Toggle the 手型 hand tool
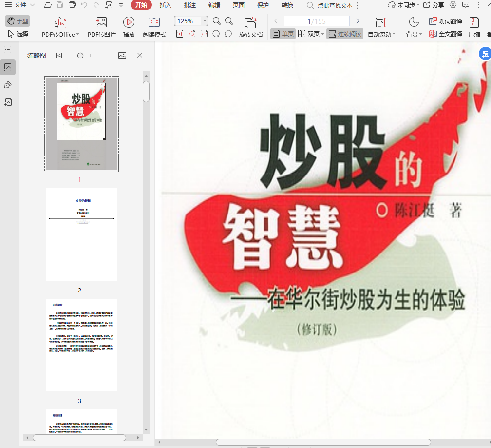Viewport: 491px width, 448px height. click(18, 21)
